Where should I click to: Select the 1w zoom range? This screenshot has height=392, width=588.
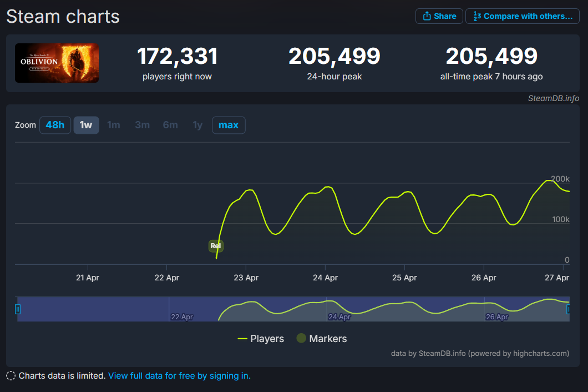86,125
